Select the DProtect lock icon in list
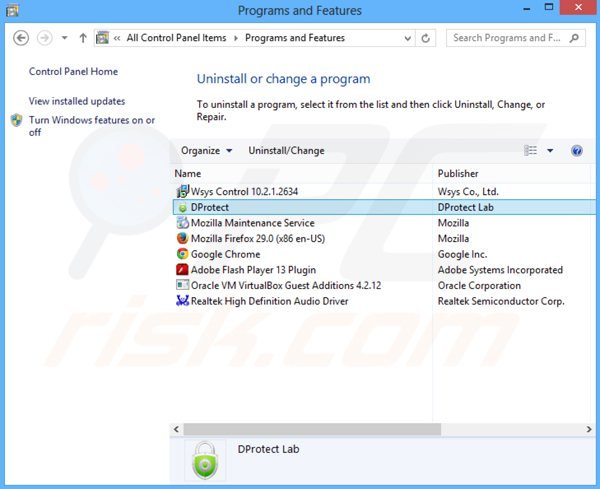The image size is (600, 489). coord(183,207)
